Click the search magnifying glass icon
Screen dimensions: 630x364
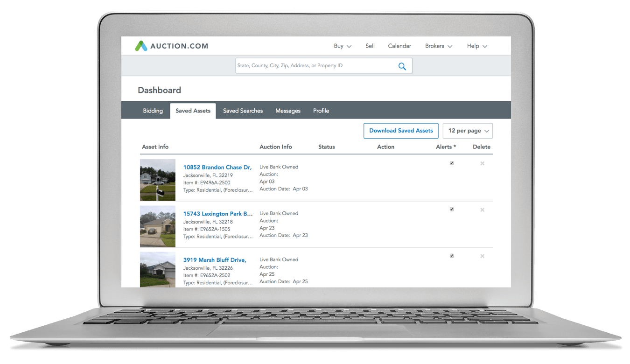click(402, 66)
